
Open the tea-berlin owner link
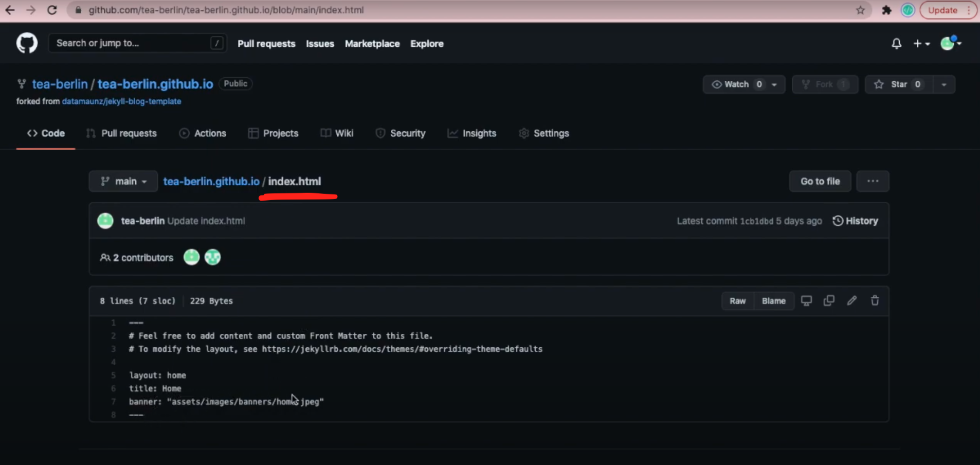tap(60, 84)
